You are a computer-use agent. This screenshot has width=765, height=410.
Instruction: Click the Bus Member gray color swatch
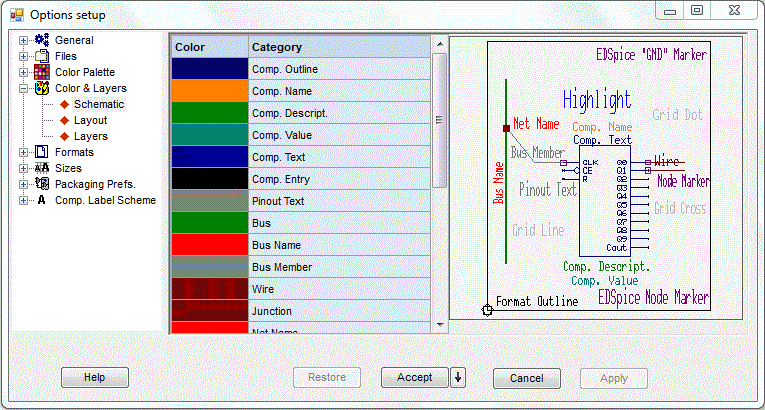point(210,266)
